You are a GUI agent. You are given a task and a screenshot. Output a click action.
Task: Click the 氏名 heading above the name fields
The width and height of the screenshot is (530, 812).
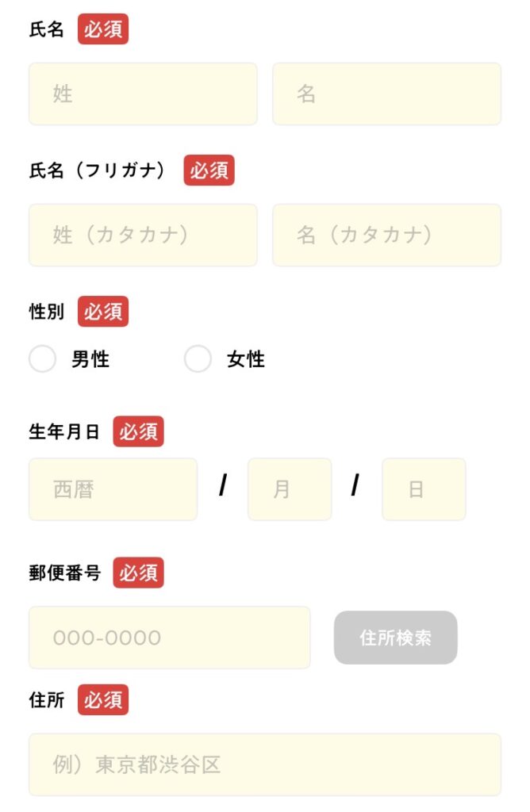pyautogui.click(x=46, y=30)
